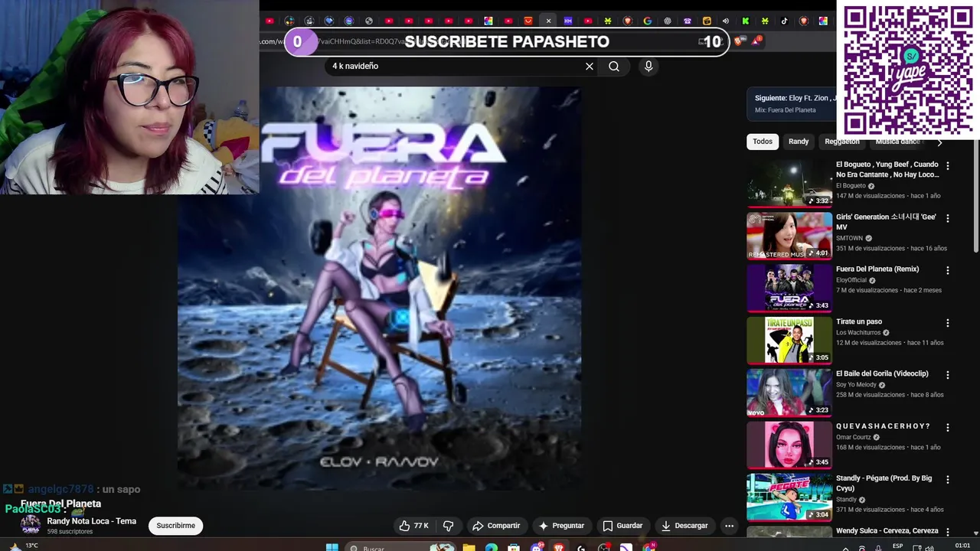The width and height of the screenshot is (980, 551).
Task: Open the Windows Start button
Action: 332,547
